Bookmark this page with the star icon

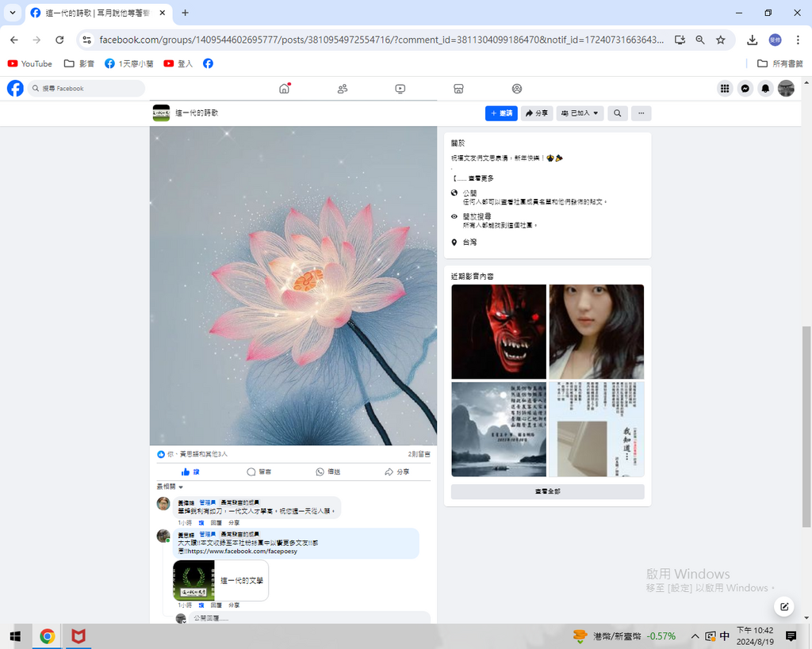(x=721, y=40)
